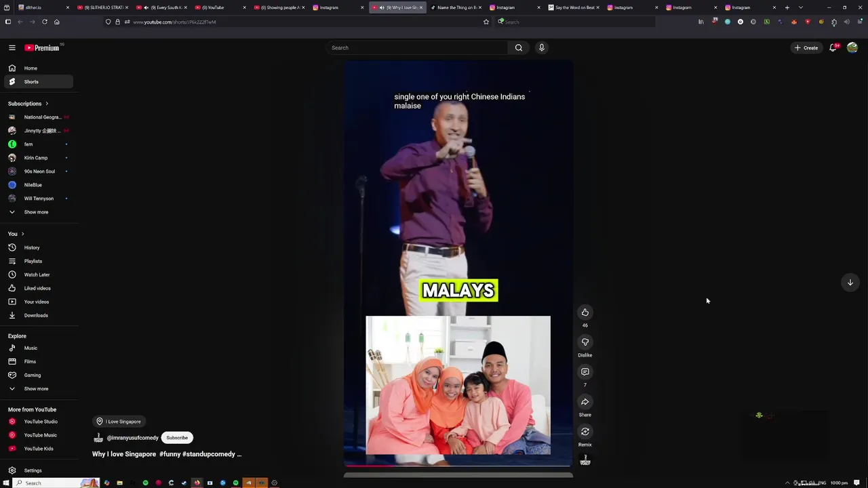Screen dimensions: 868x488
Task: Open NileBlue subscription channel
Action: tap(38, 185)
